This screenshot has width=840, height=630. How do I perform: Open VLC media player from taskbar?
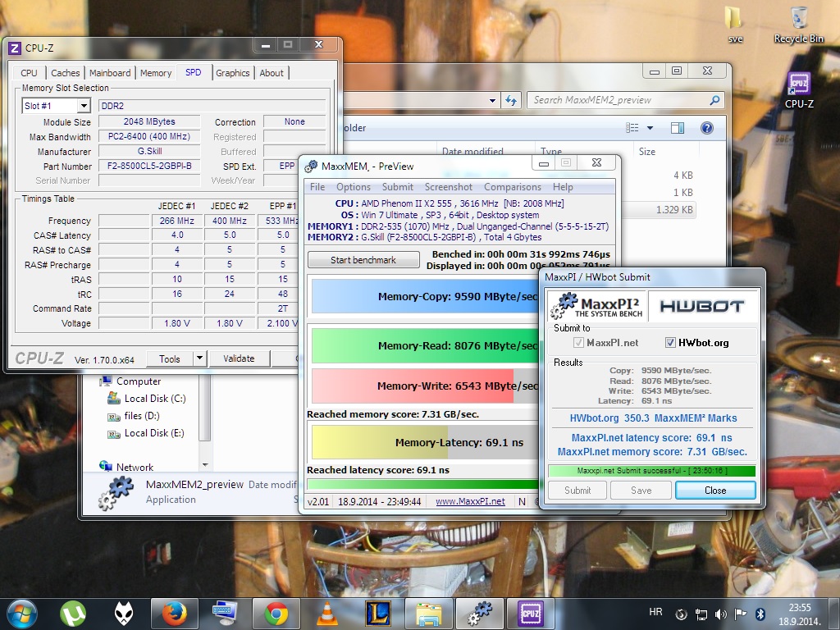326,614
